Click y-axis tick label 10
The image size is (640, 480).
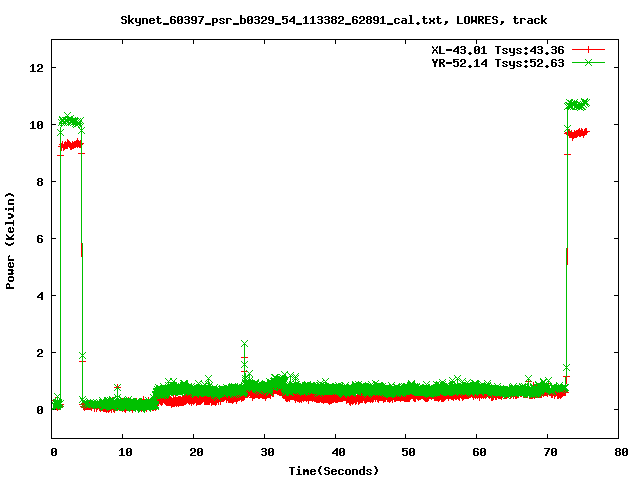click(x=36, y=125)
